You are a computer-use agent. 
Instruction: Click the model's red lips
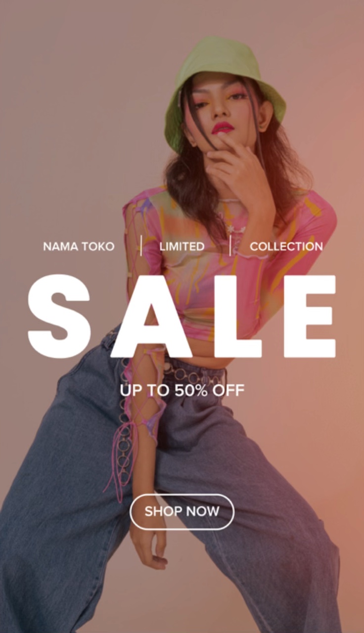tap(223, 128)
